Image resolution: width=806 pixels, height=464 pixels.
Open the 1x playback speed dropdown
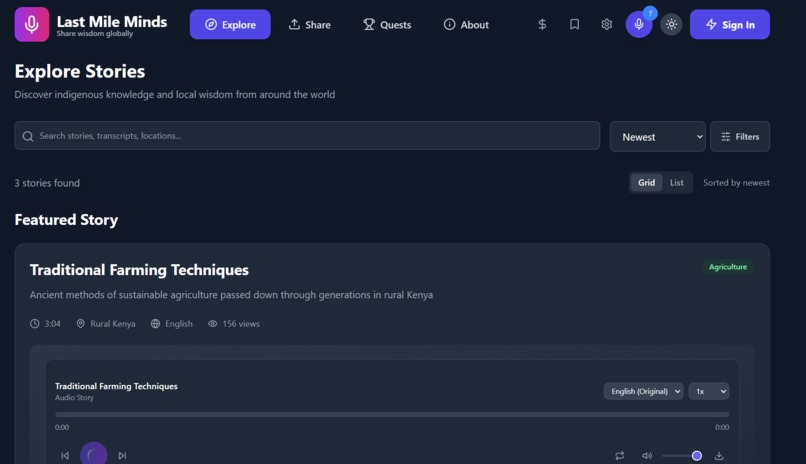[x=709, y=391]
